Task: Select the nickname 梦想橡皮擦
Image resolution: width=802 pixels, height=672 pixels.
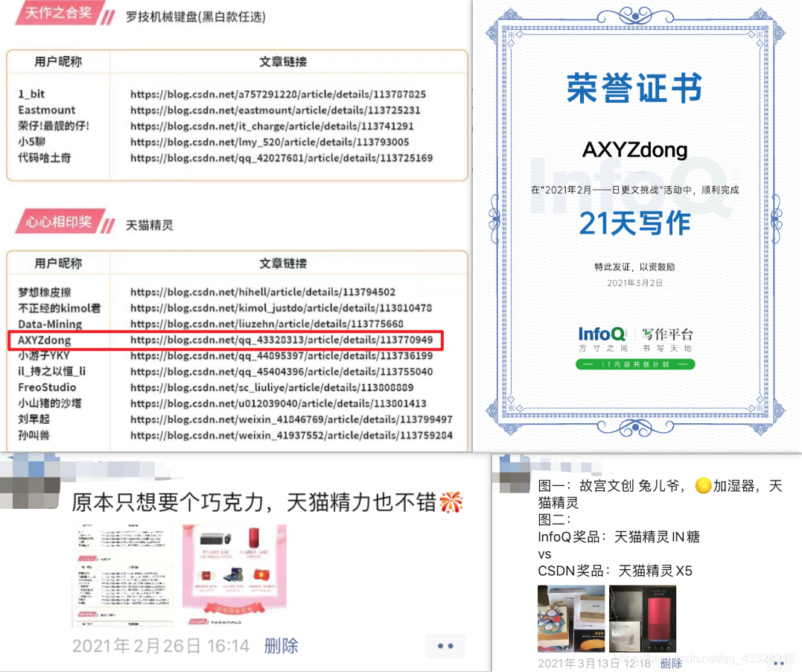Action: (45, 292)
